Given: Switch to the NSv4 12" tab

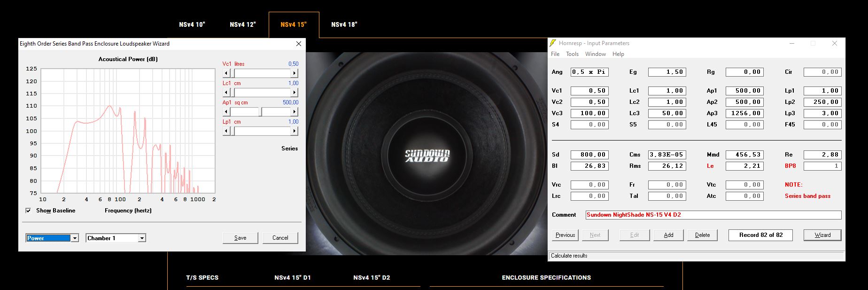Looking at the screenshot, I should pos(243,24).
